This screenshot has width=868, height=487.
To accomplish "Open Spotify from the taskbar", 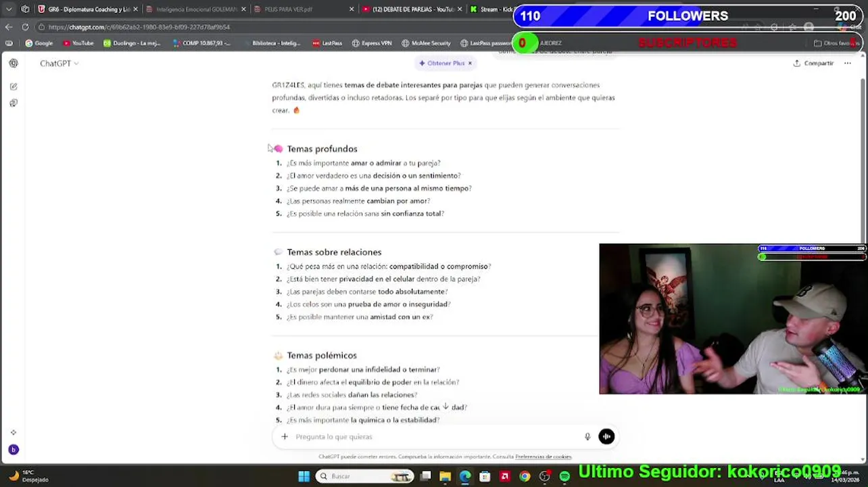I will click(x=564, y=476).
